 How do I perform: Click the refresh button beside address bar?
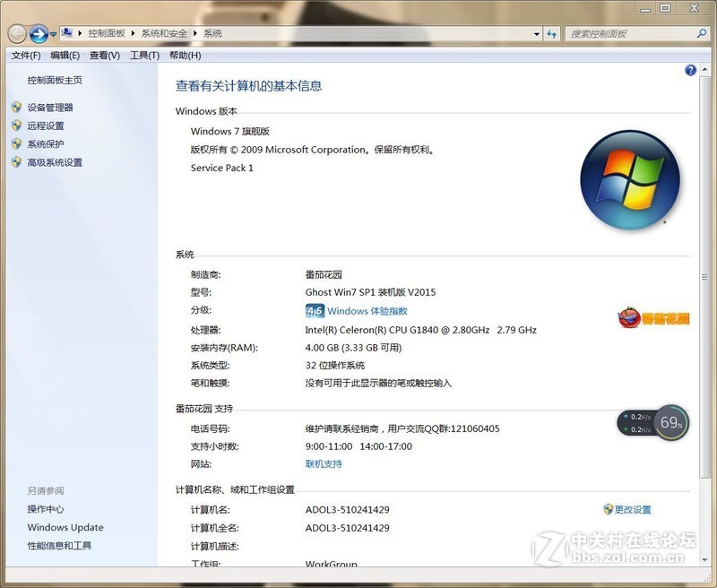552,34
